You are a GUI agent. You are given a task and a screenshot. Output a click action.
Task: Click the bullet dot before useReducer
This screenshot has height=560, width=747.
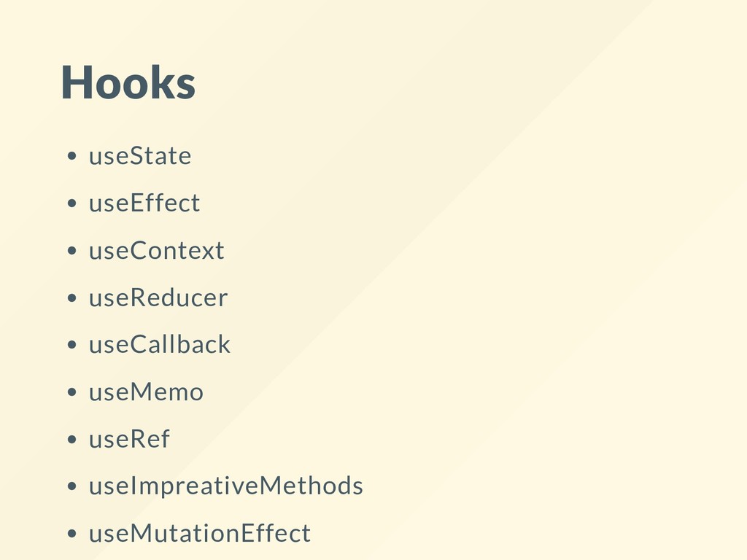tap(72, 297)
